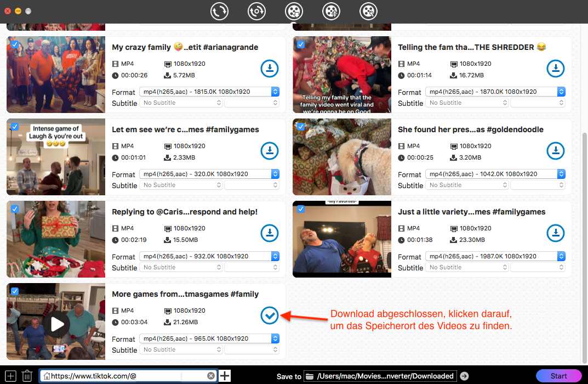Toggle checkbox on 'Just a little variety' video
The width and height of the screenshot is (588, 384).
[x=301, y=209]
